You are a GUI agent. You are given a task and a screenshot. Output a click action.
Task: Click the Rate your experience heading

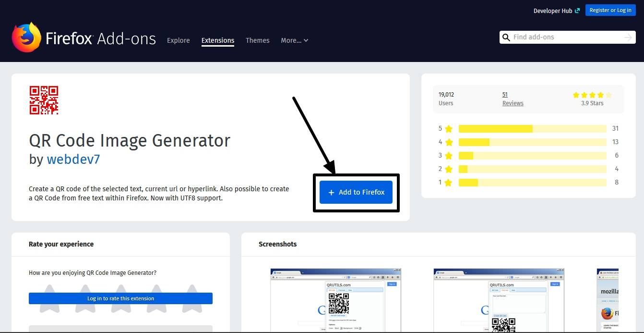(x=61, y=244)
